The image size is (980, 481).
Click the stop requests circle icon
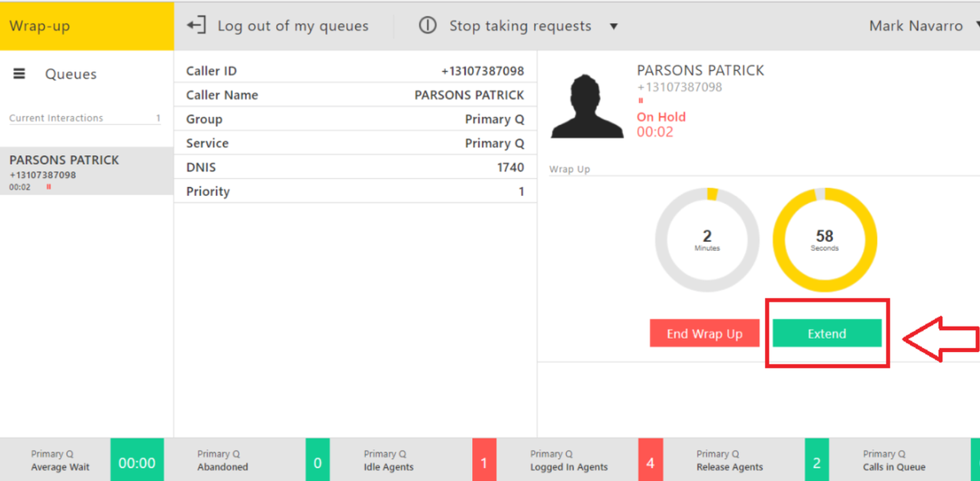point(427,25)
